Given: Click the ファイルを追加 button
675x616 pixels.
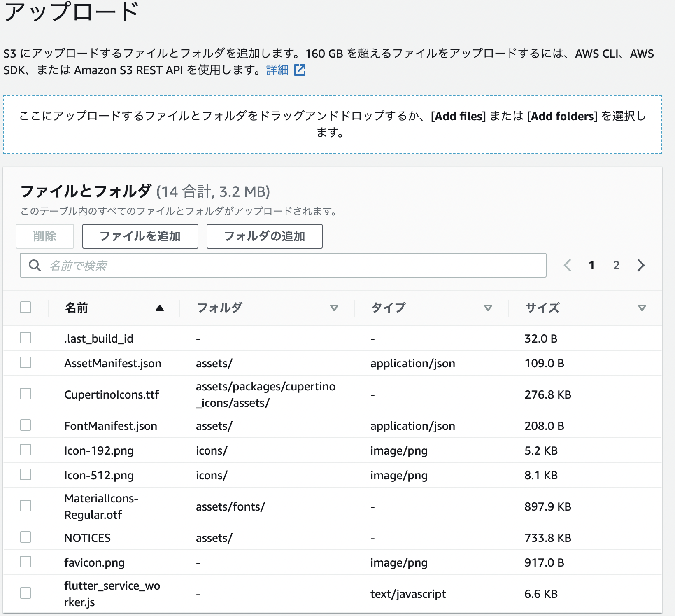Looking at the screenshot, I should 140,236.
